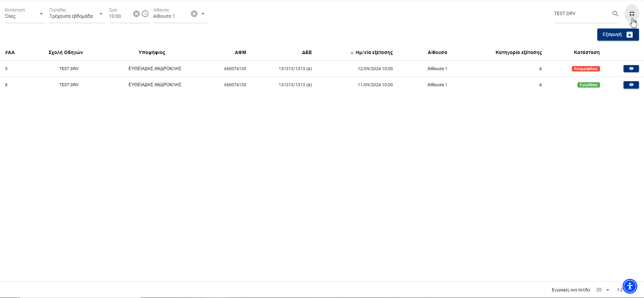Sort by Ημ/νία εξέτασης column

click(x=374, y=53)
